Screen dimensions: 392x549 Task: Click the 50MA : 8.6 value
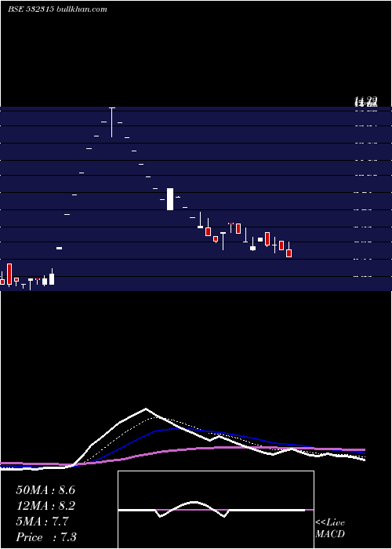click(x=45, y=490)
